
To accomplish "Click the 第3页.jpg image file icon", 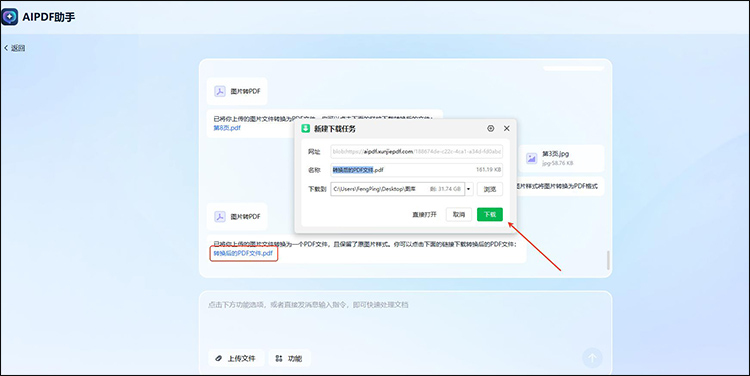I will pos(531,158).
